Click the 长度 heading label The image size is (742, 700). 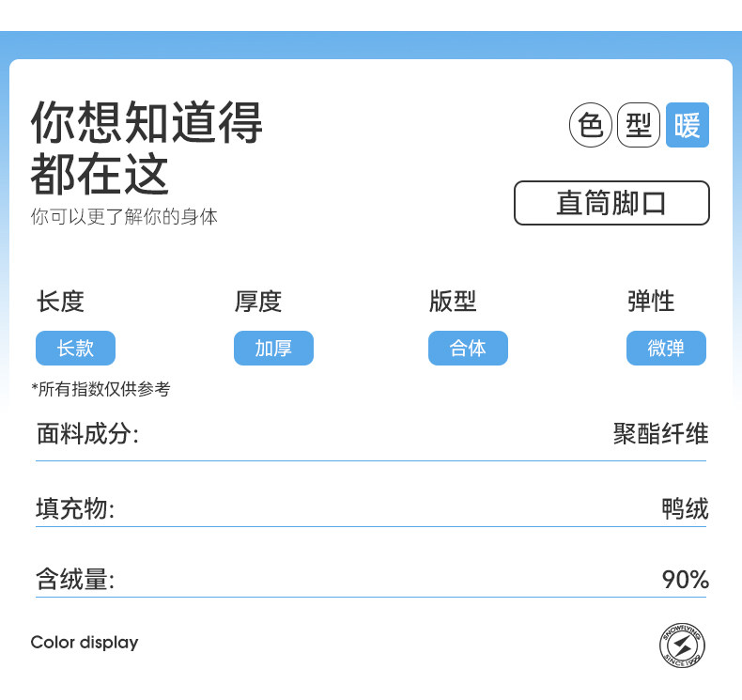[x=61, y=302]
